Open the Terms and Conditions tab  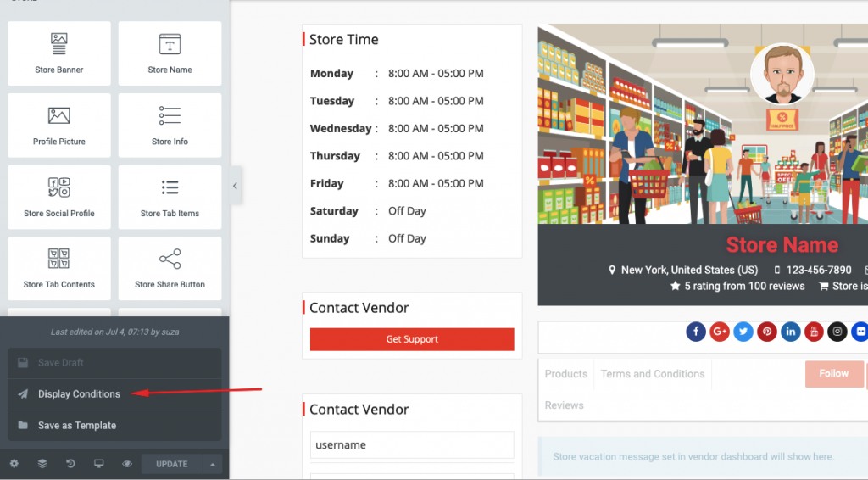pyautogui.click(x=653, y=374)
